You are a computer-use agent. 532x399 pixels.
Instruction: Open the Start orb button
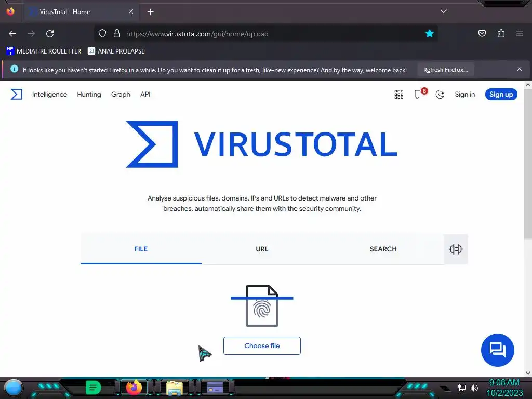click(13, 389)
